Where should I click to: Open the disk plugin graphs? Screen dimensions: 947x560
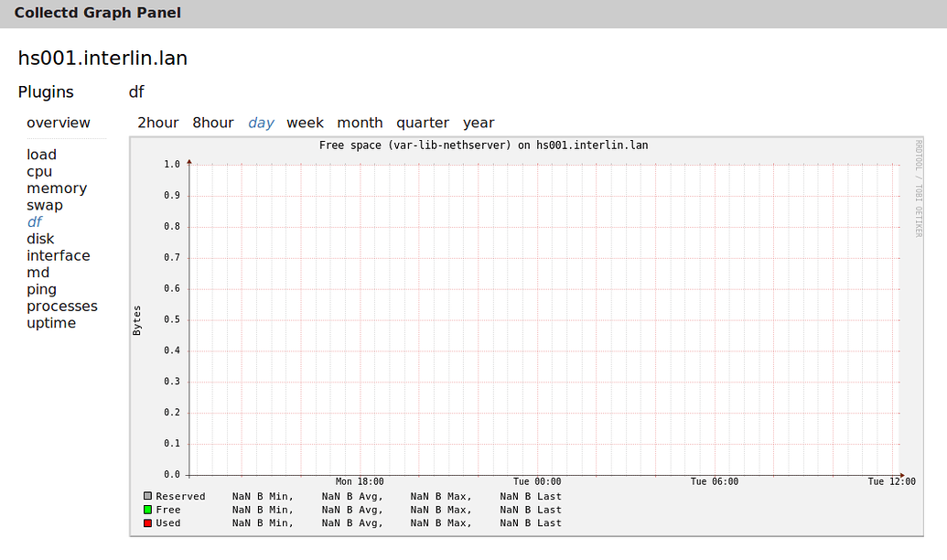[x=40, y=239]
